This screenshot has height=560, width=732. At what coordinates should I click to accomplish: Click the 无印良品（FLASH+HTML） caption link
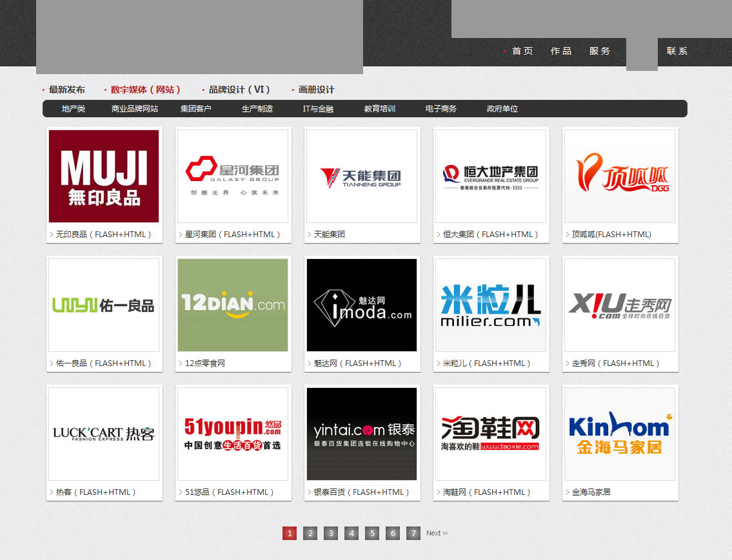click(x=103, y=234)
